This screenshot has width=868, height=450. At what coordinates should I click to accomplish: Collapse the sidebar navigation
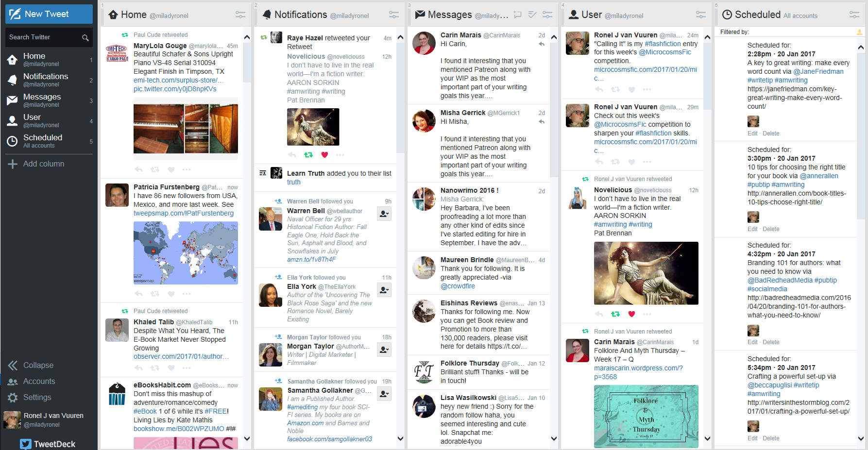coord(31,366)
